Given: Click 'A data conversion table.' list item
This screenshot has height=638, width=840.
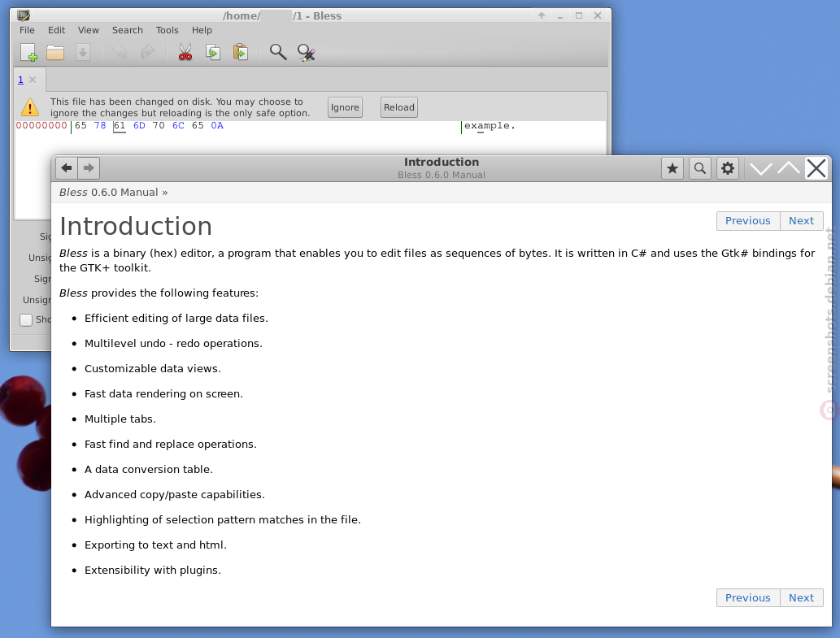Looking at the screenshot, I should pos(149,470).
